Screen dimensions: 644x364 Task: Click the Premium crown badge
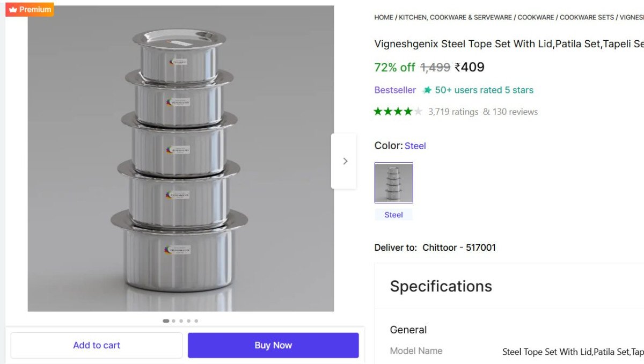pos(30,10)
